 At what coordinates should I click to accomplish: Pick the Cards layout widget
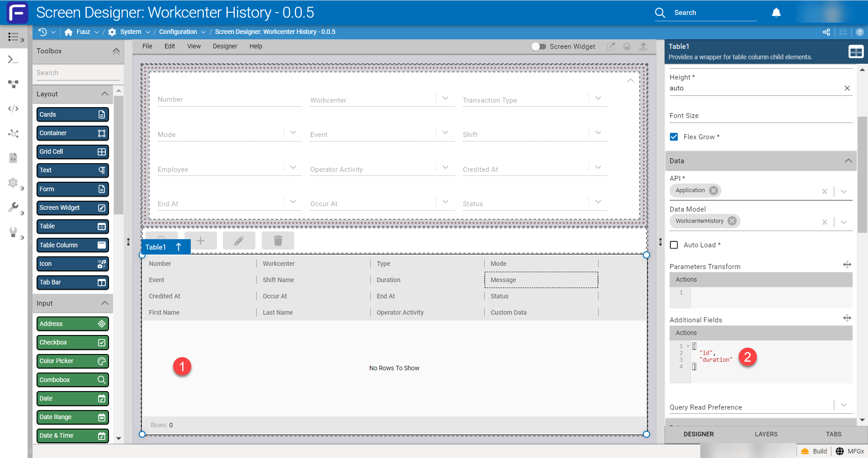[x=73, y=114]
